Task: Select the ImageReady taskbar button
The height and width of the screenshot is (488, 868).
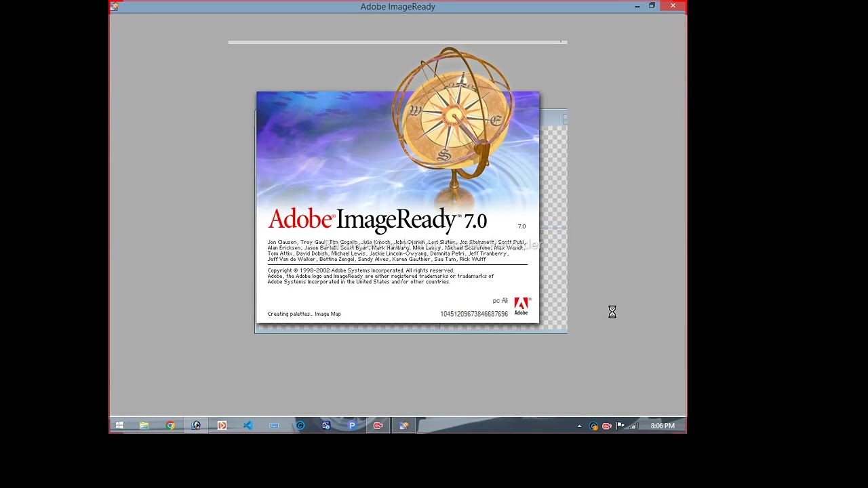Action: 404,426
